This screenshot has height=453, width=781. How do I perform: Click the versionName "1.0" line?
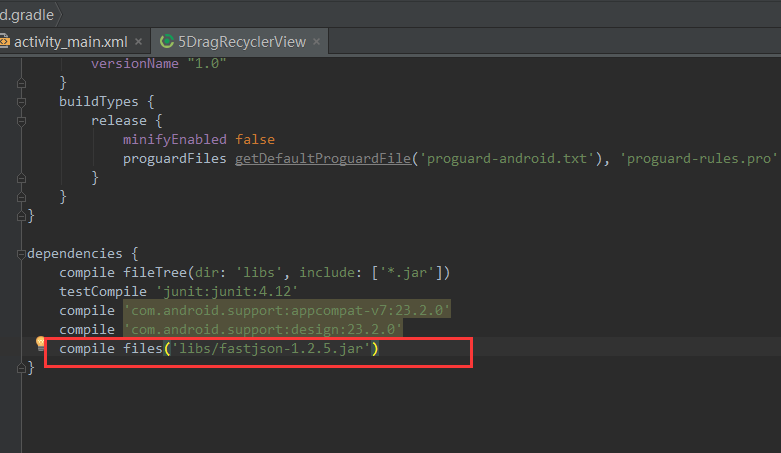tap(158, 64)
